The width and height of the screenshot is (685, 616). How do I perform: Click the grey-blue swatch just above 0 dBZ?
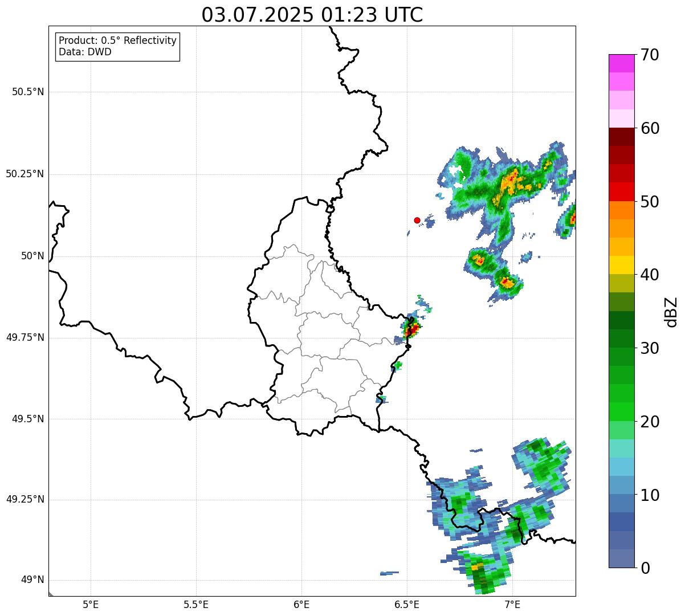point(622,558)
